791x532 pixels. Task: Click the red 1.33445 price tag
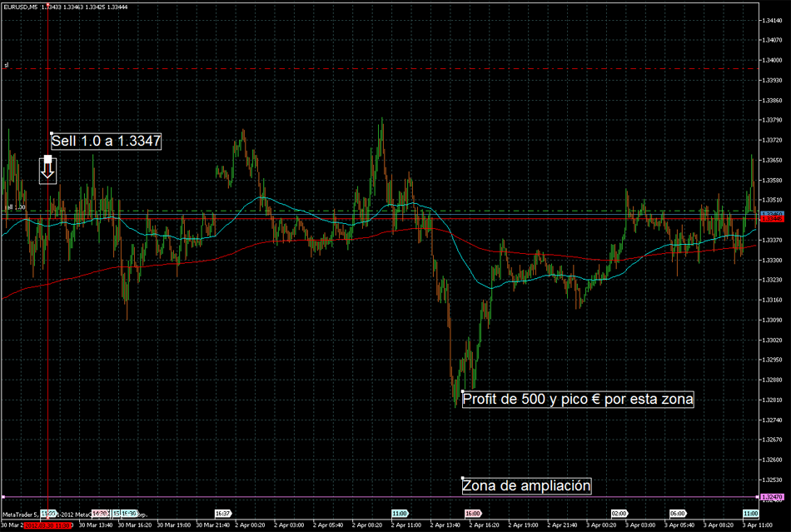click(x=773, y=219)
